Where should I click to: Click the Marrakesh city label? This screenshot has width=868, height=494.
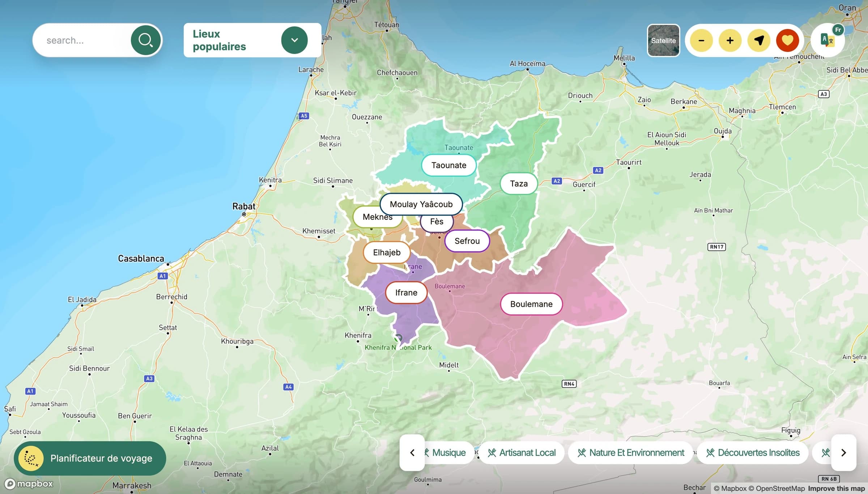pos(132,485)
